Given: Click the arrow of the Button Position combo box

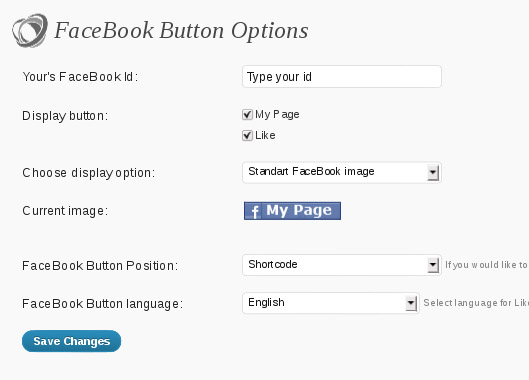Looking at the screenshot, I should click(x=433, y=265).
